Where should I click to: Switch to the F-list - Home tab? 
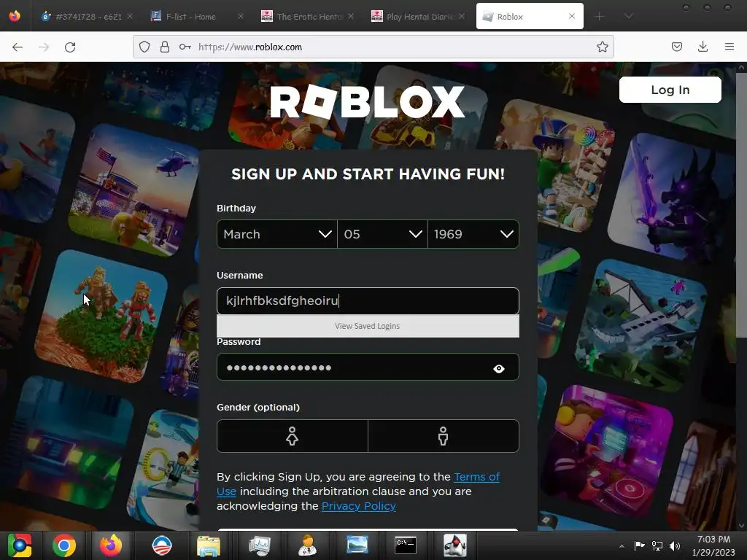[196, 17]
